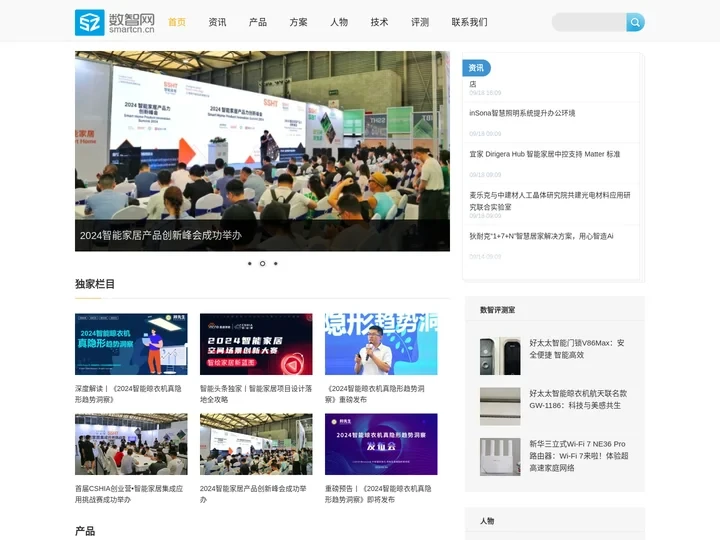Screen dimensions: 720x540
Task: Open the 2024智能家居产品创新峰会 banner slide
Action: [262, 151]
